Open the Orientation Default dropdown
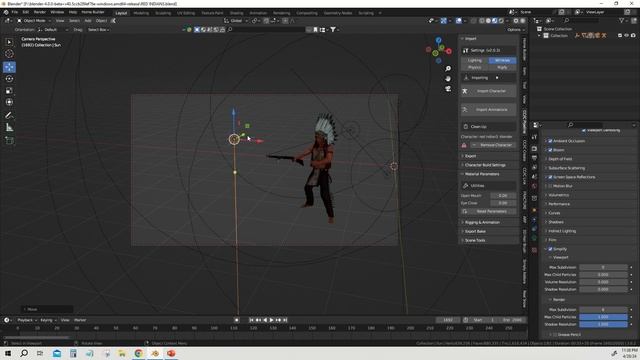640x360 pixels. point(53,30)
